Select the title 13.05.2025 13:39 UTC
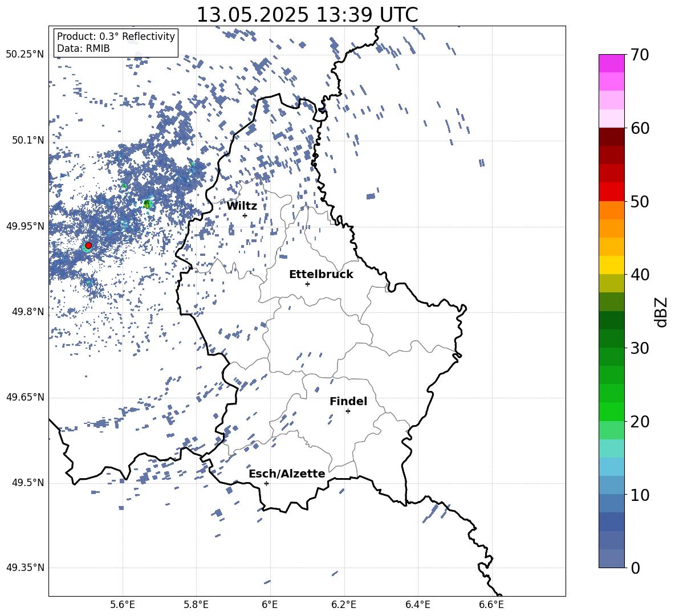 click(x=307, y=15)
